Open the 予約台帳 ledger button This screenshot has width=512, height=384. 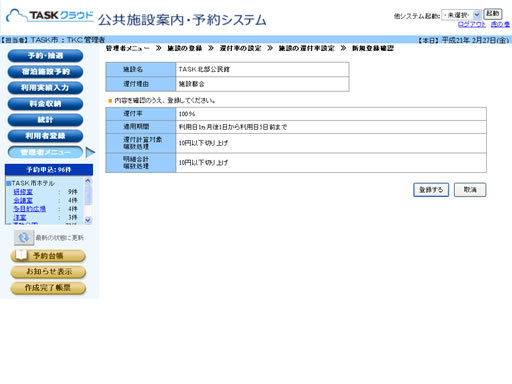point(48,256)
